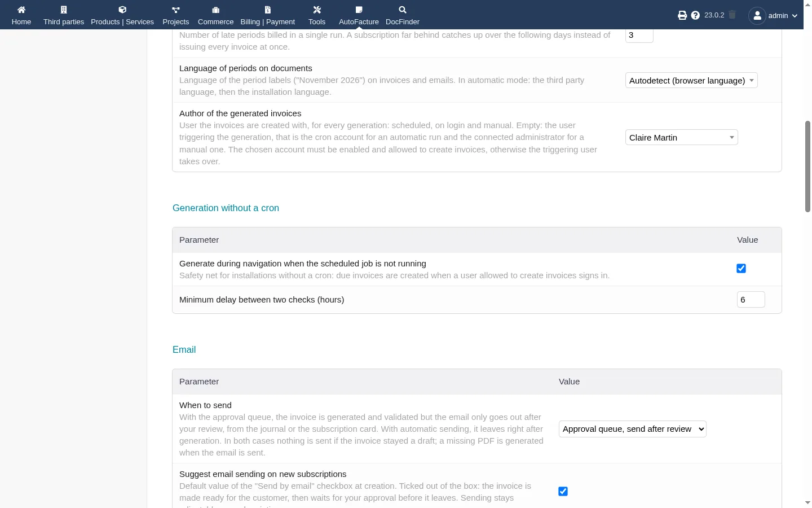Click the printer icon in top bar
The image size is (812, 508).
click(x=682, y=15)
